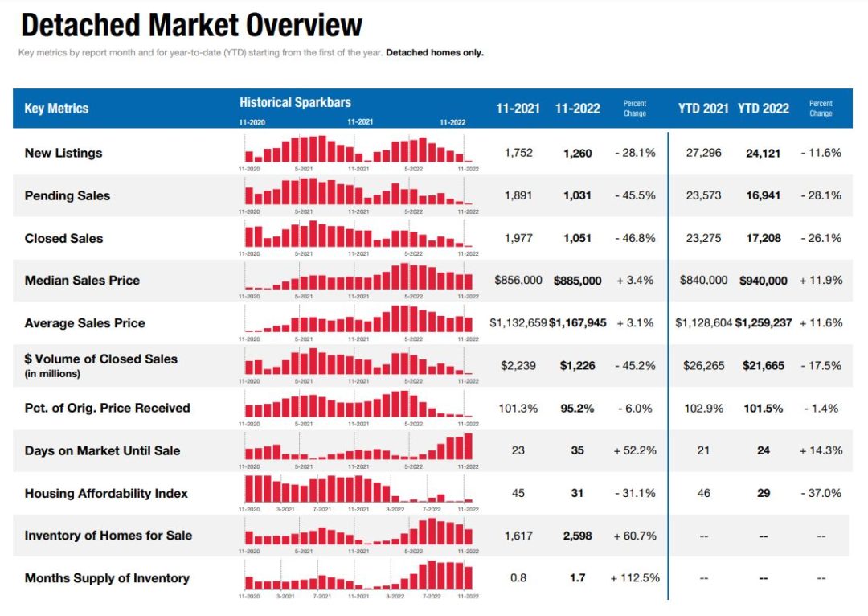Click the - 31.1% affordability change
The height and width of the screenshot is (616, 868).
(635, 493)
